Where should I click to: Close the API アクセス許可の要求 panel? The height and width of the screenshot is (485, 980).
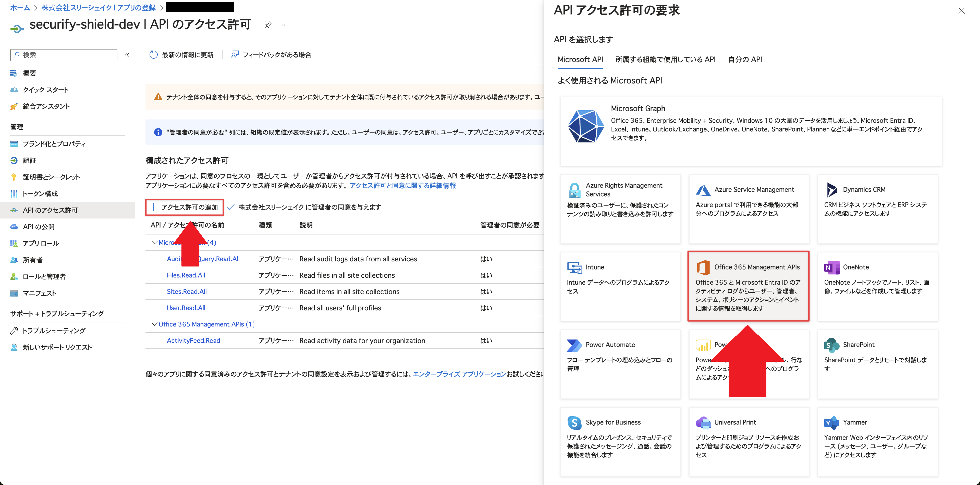(961, 11)
